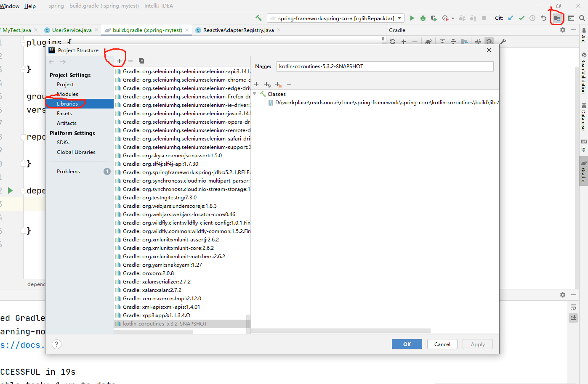Expand all Gradle nodes
Viewport: 588px width, 384px height.
click(x=442, y=42)
